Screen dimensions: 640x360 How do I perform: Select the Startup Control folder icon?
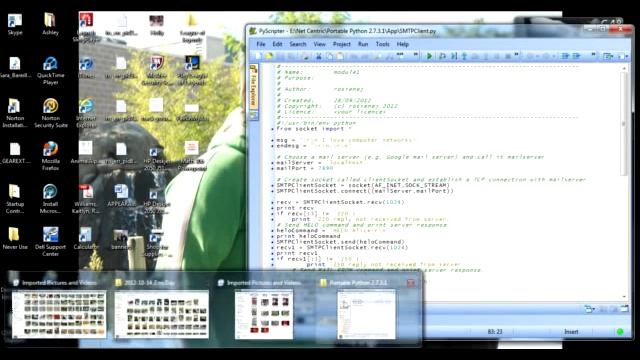[15, 199]
